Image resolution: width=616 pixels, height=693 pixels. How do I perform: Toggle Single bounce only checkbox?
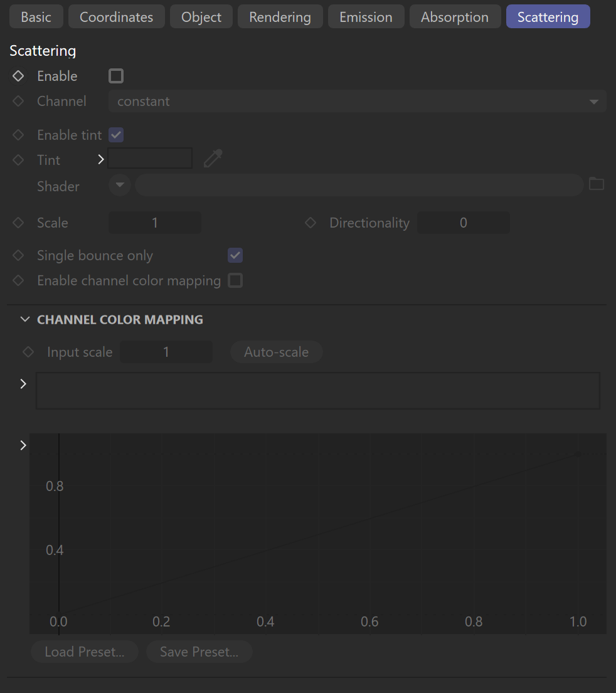pyautogui.click(x=235, y=255)
